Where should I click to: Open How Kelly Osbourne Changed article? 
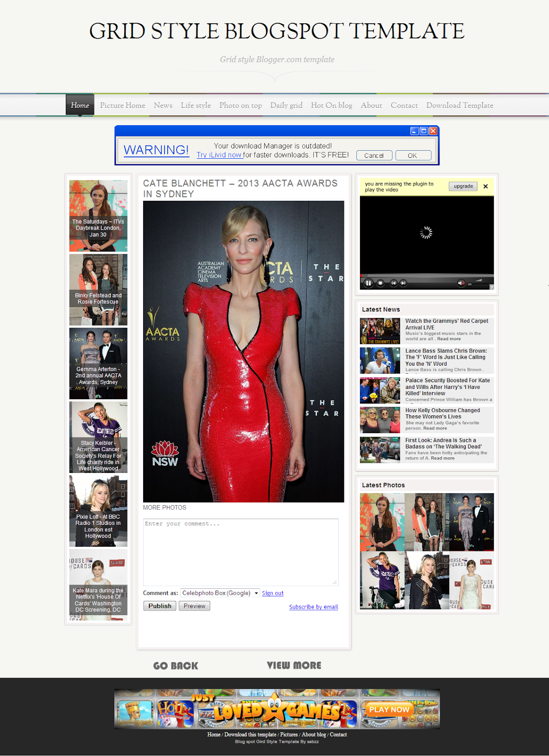coord(442,413)
